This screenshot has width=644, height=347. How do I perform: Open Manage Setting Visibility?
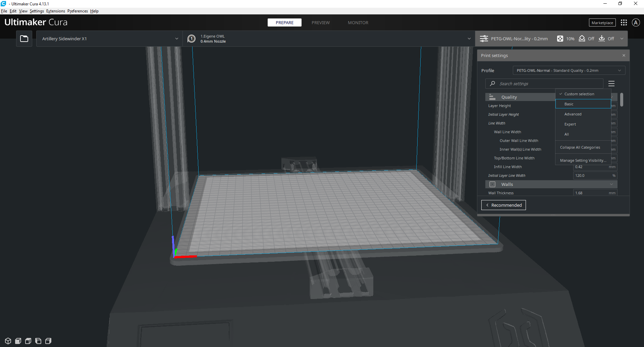583,160
